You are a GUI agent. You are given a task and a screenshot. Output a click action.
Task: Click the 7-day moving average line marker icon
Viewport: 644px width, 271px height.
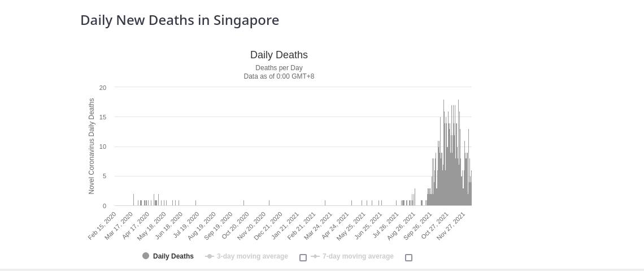coord(315,256)
